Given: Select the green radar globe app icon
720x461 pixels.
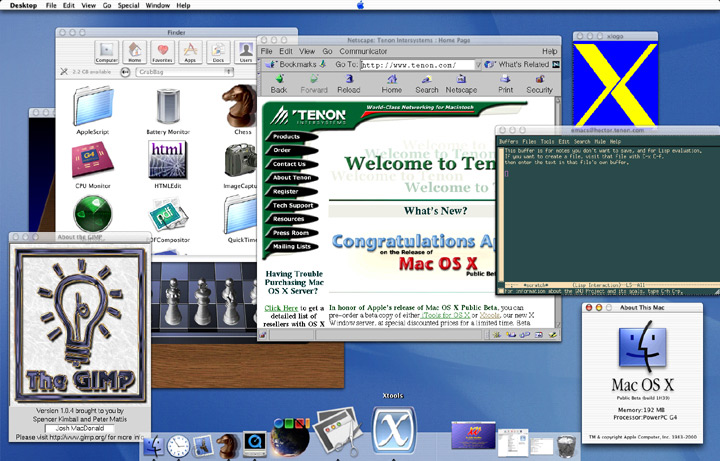Looking at the screenshot, I should 93,214.
